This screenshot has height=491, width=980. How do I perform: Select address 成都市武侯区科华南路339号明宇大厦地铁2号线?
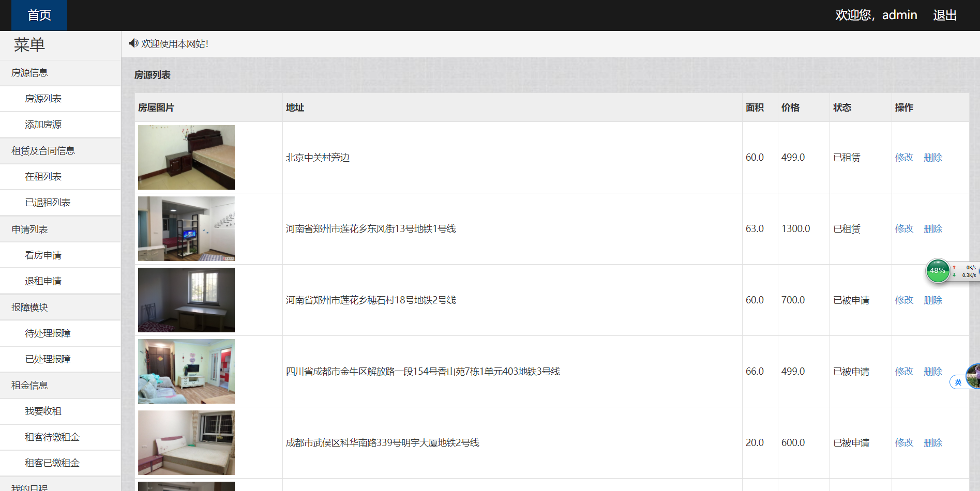click(x=383, y=443)
